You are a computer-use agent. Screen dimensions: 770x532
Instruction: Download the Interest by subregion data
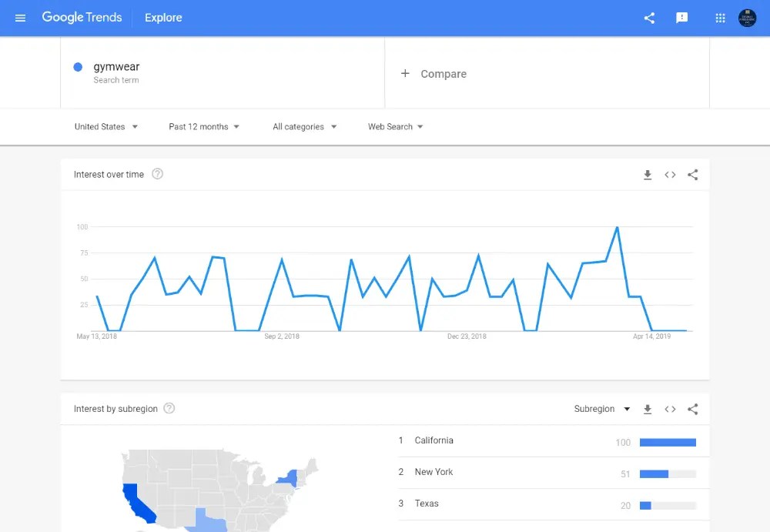[648, 409]
